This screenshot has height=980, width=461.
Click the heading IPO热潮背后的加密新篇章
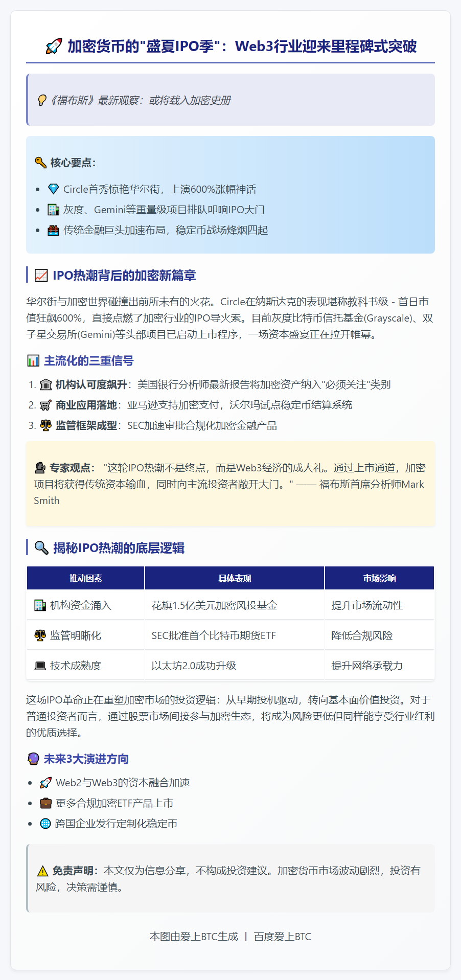pos(124,276)
